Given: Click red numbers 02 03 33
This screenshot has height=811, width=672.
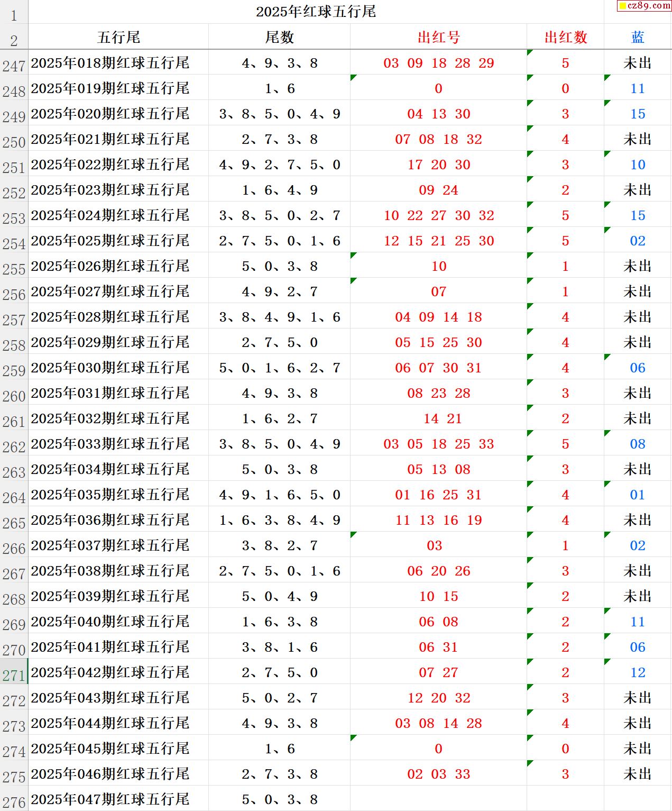Looking at the screenshot, I should pyautogui.click(x=438, y=774).
